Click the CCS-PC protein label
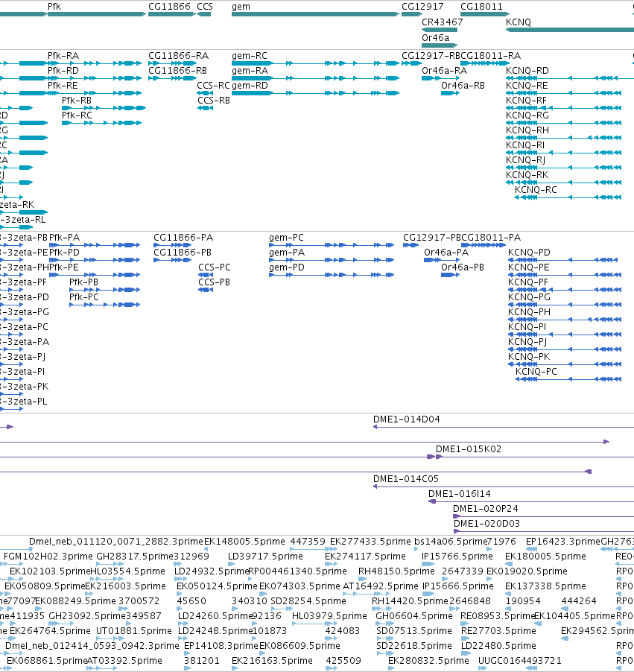This screenshot has height=672, width=634. click(215, 267)
